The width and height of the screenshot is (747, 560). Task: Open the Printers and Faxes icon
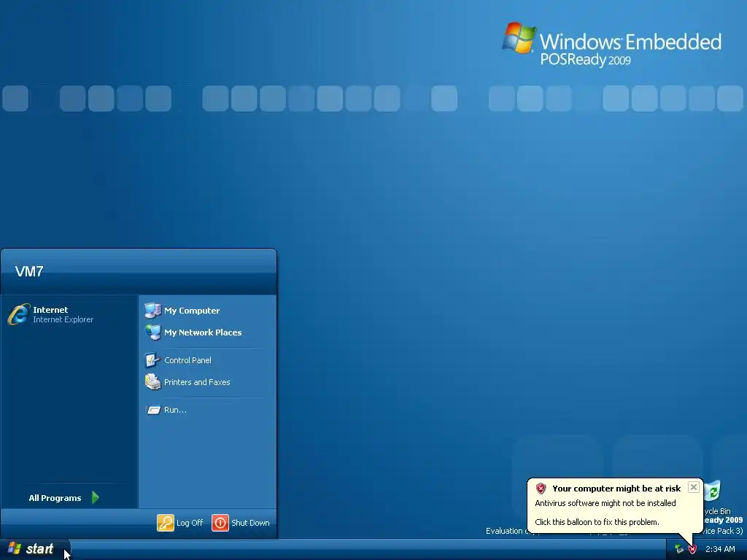(x=152, y=382)
